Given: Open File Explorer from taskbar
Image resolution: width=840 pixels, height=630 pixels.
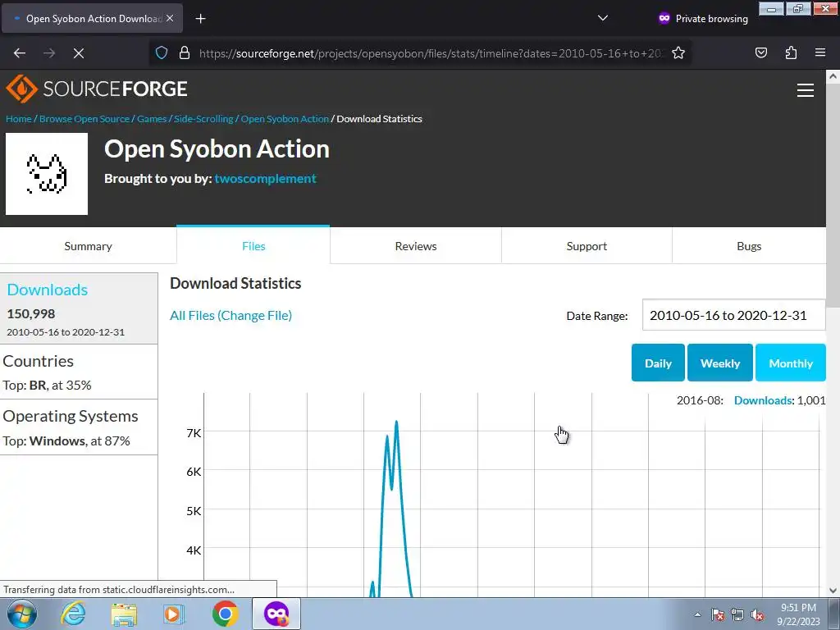Looking at the screenshot, I should pyautogui.click(x=124, y=614).
